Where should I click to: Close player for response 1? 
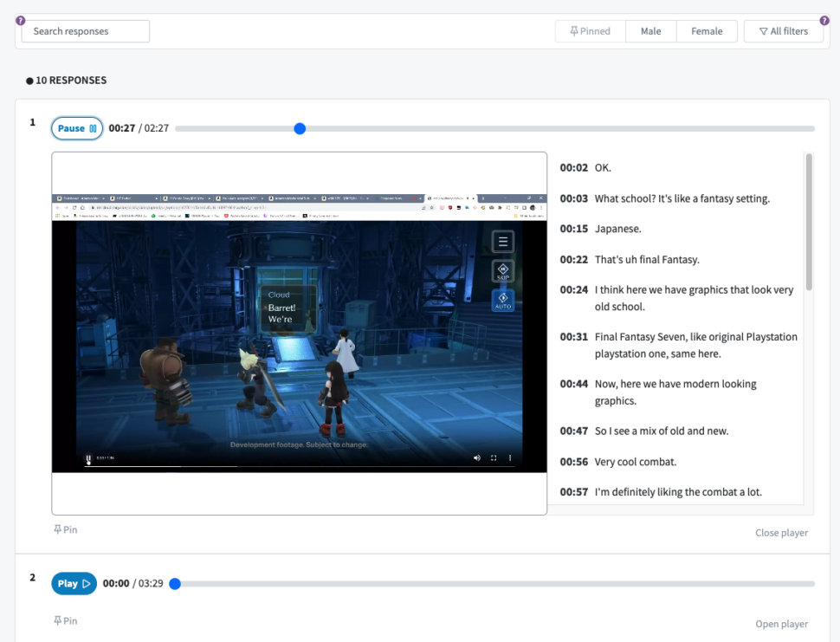(x=782, y=533)
